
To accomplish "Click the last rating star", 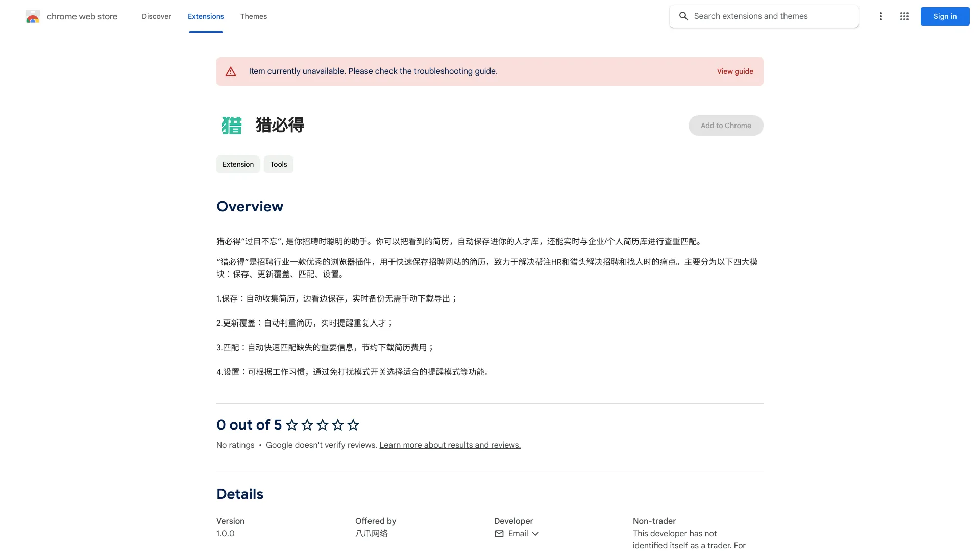I will click(x=353, y=424).
